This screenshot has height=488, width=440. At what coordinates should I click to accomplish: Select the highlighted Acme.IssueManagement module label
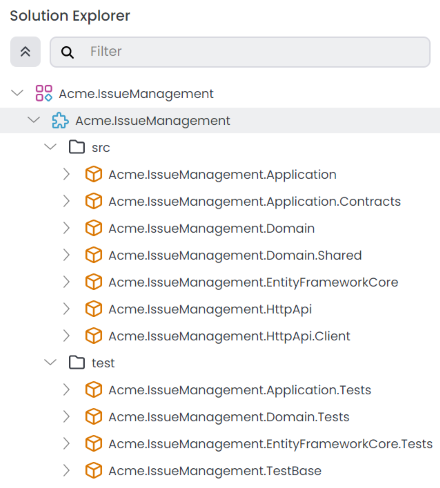tap(153, 121)
